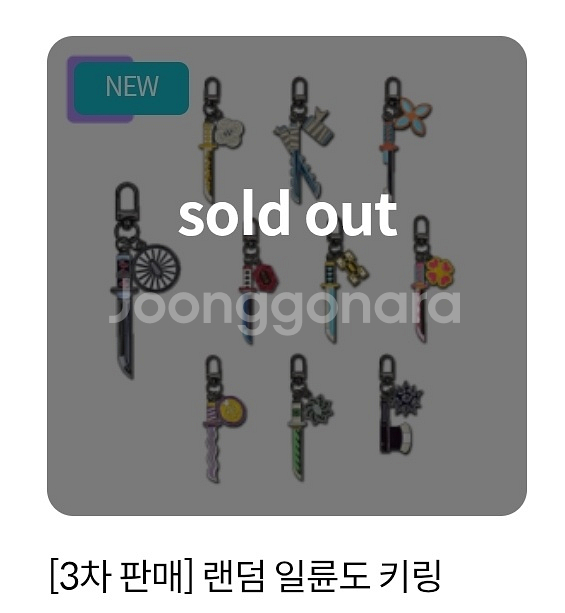Click the clasp of the large keyring

[x=127, y=203]
